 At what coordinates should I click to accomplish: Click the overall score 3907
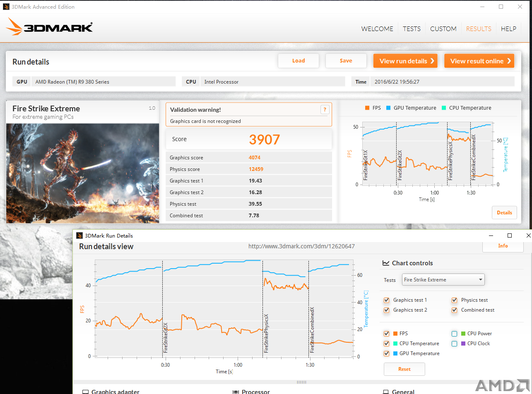pos(265,139)
